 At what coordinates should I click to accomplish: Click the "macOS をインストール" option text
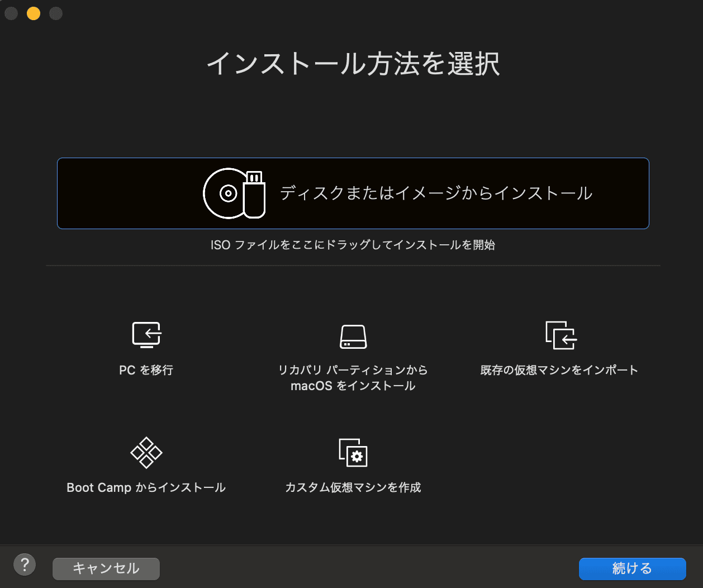(353, 385)
